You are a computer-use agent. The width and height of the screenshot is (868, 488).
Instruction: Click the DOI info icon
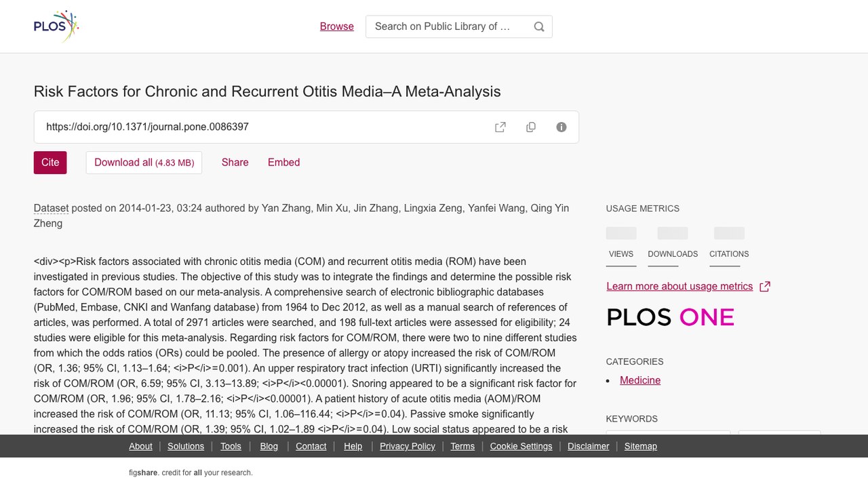[x=561, y=127]
